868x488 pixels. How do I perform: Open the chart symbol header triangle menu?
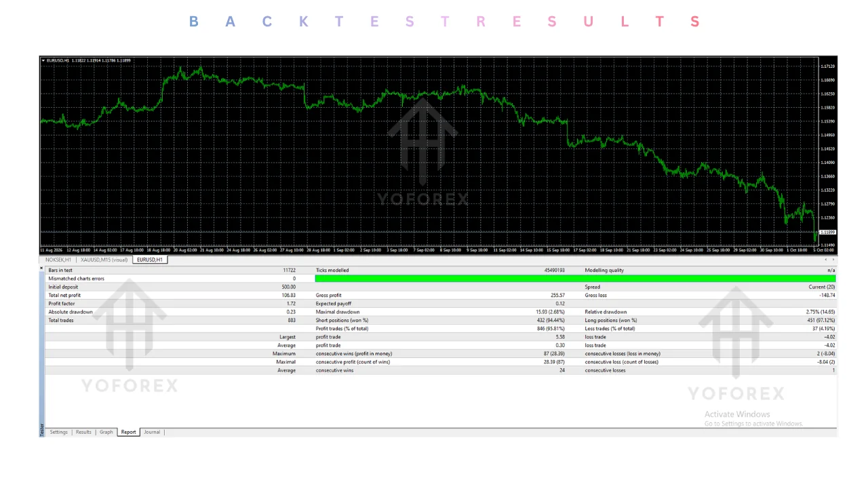point(43,60)
